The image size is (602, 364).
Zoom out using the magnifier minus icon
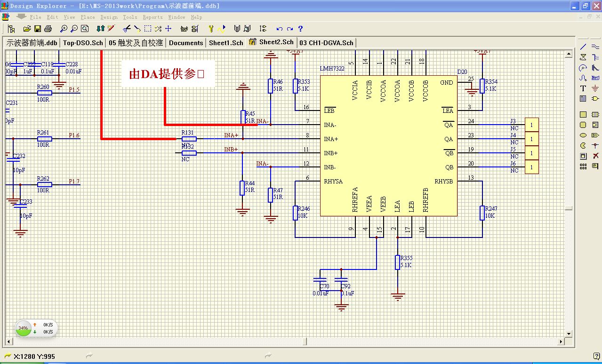click(x=74, y=29)
